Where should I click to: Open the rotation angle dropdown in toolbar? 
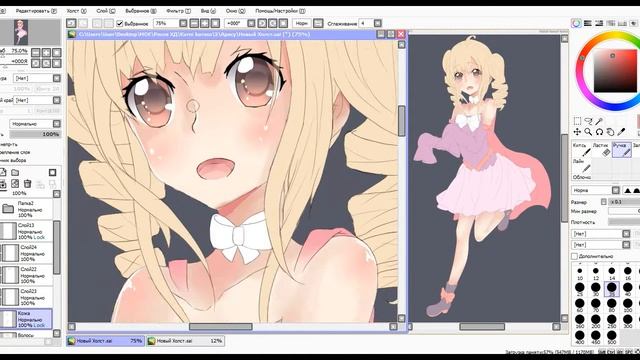click(x=251, y=24)
